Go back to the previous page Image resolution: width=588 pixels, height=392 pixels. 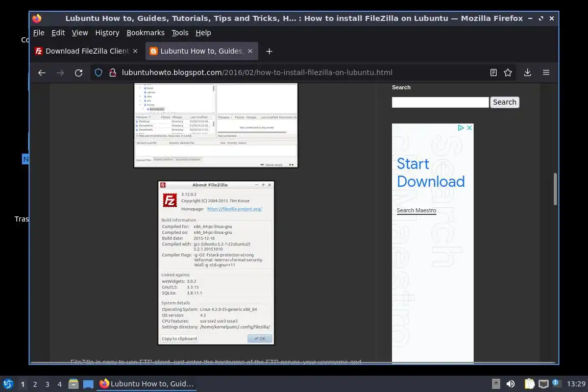(x=42, y=73)
